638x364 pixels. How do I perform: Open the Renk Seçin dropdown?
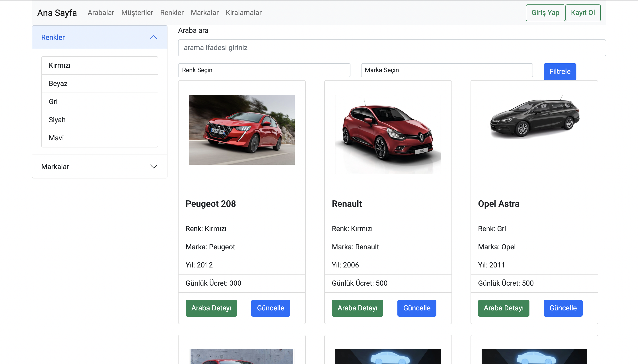[x=264, y=70]
